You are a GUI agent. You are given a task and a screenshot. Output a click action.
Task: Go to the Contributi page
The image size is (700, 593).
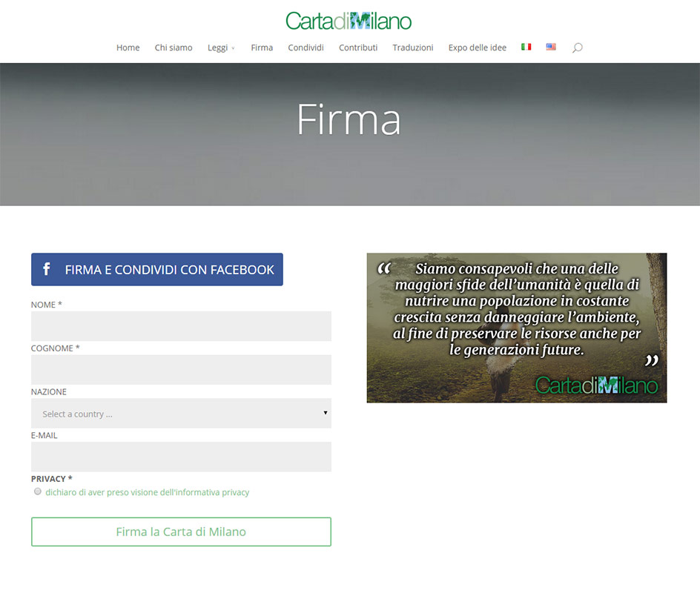tap(358, 47)
